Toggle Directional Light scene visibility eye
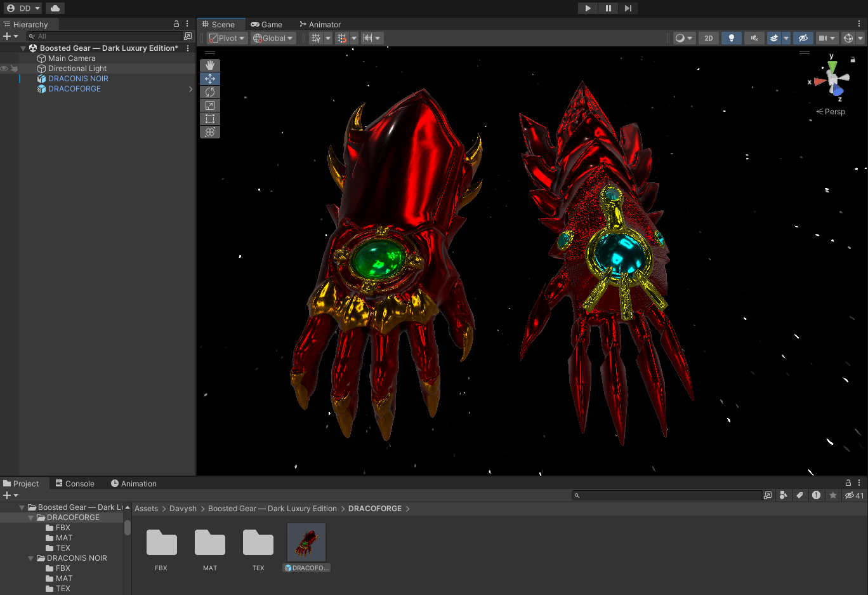This screenshot has width=868, height=595. pos(4,69)
